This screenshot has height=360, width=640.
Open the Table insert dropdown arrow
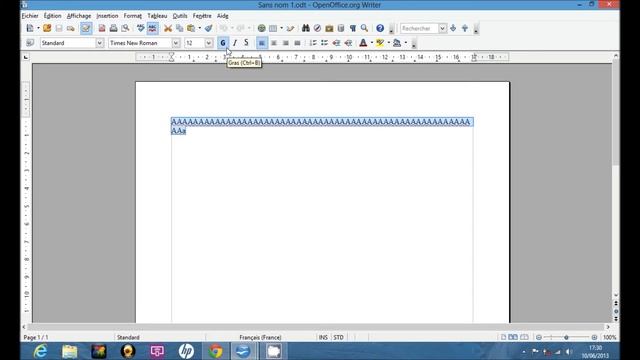tap(281, 28)
